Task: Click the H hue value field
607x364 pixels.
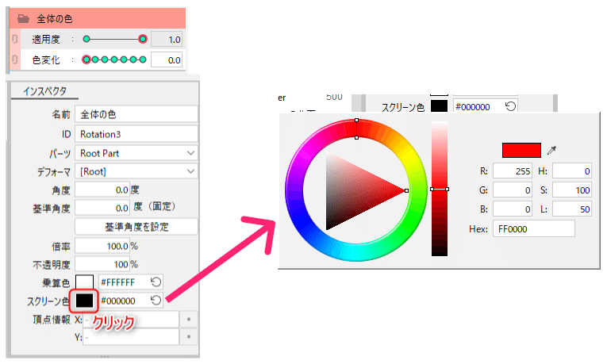Action: 572,171
